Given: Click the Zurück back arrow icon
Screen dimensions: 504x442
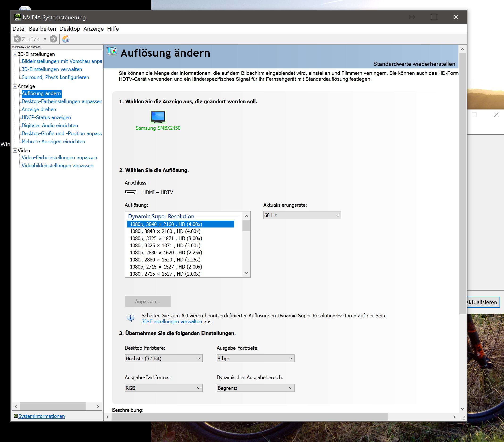Looking at the screenshot, I should (17, 39).
